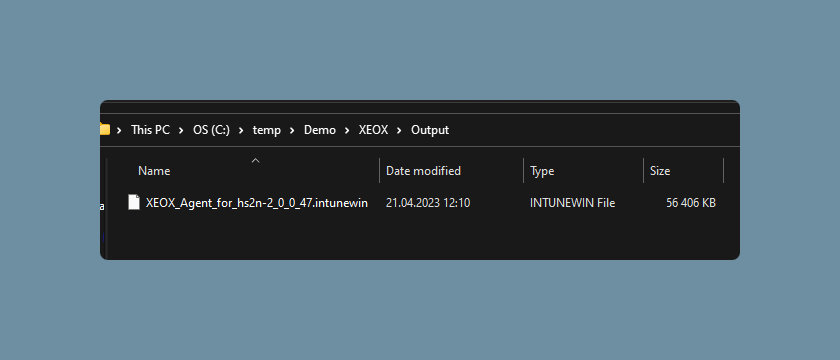Click the date 21.04.2023 12:10 cell

click(428, 203)
